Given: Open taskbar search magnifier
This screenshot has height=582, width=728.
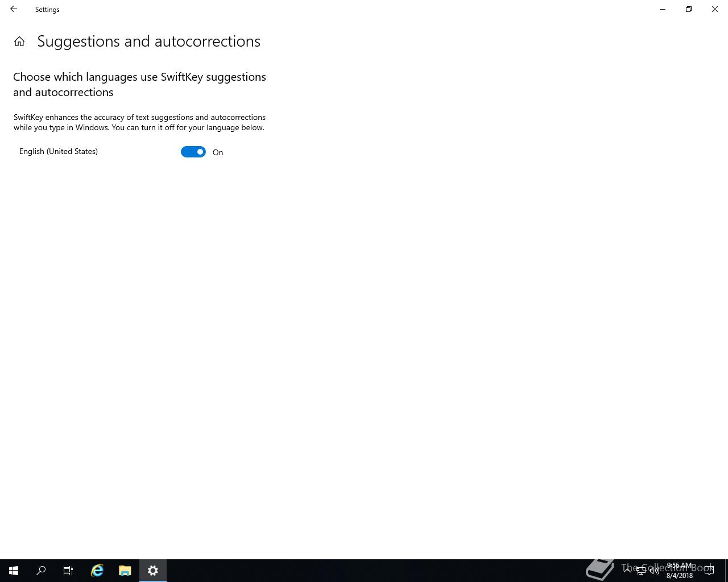Looking at the screenshot, I should [x=41, y=571].
